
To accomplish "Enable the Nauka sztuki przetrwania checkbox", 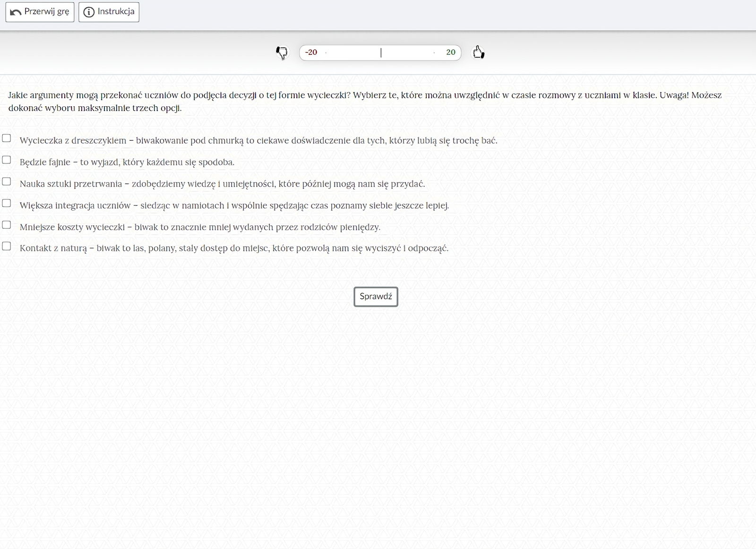I will coord(7,181).
